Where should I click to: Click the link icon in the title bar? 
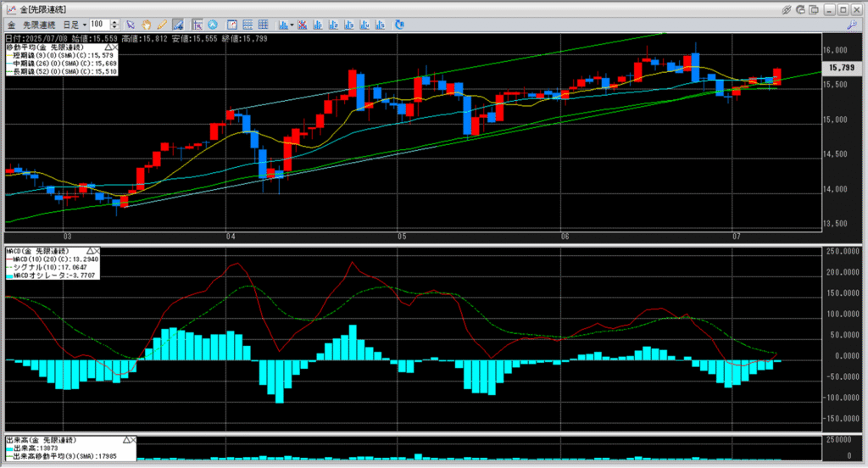point(786,9)
